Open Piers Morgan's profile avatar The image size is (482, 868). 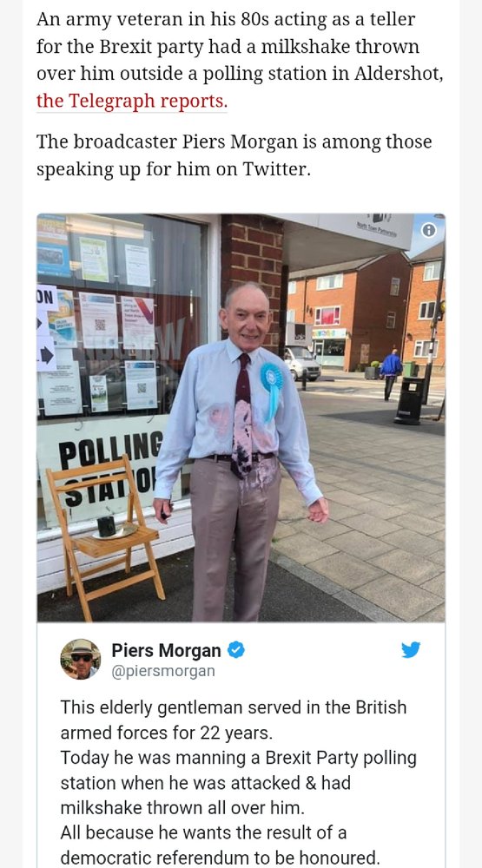[80, 659]
